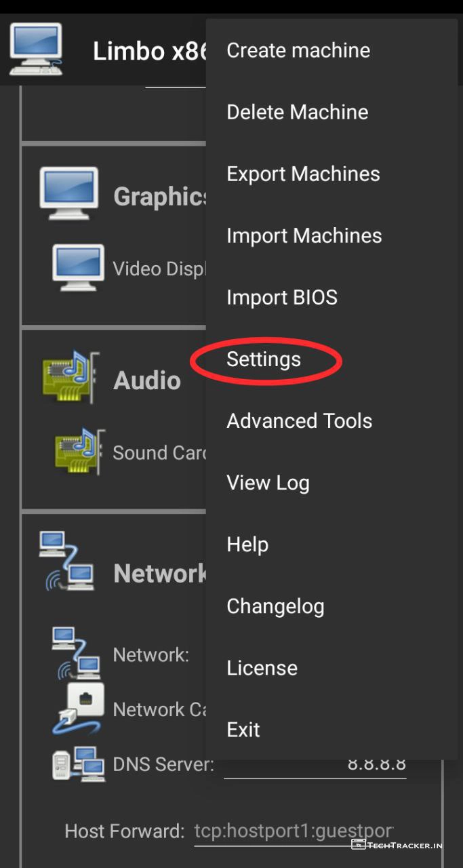Image resolution: width=463 pixels, height=868 pixels.
Task: Open View Log from menu
Action: (x=268, y=482)
